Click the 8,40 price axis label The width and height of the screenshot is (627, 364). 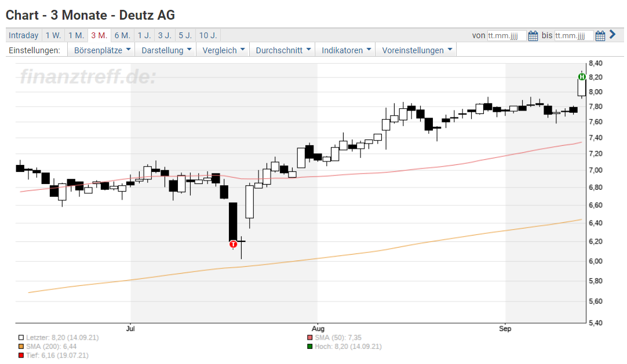coord(595,63)
